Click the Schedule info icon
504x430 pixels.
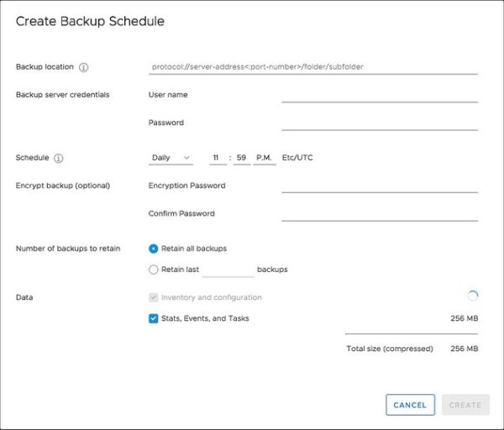click(x=59, y=158)
